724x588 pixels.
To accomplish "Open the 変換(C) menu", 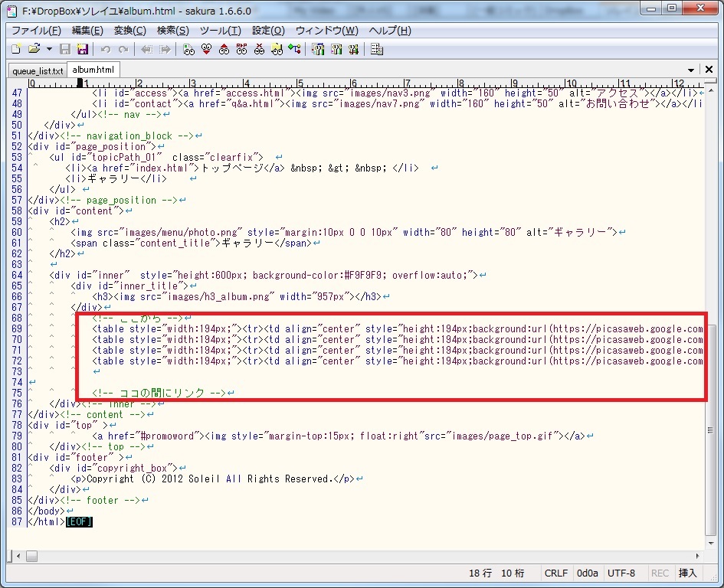I will click(129, 31).
